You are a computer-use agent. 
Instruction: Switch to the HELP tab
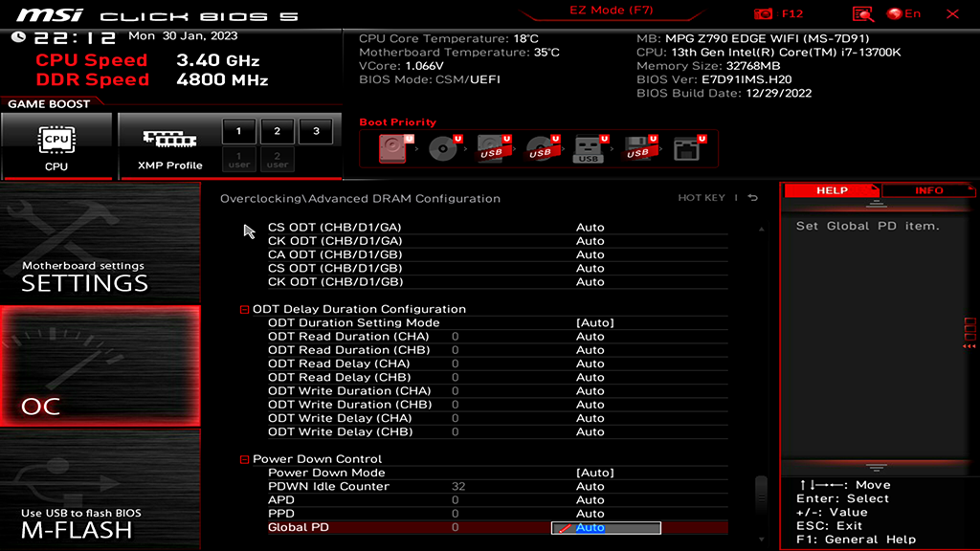832,190
